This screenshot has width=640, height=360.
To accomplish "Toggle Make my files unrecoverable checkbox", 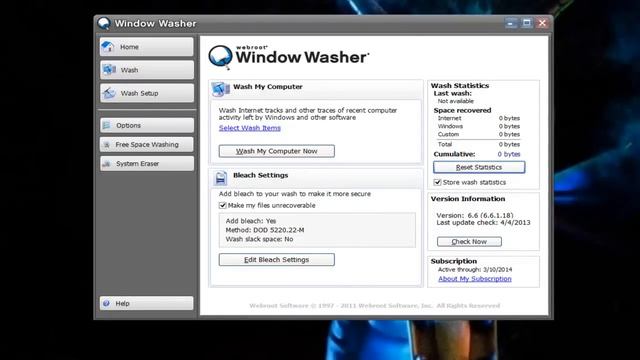I will pos(222,205).
